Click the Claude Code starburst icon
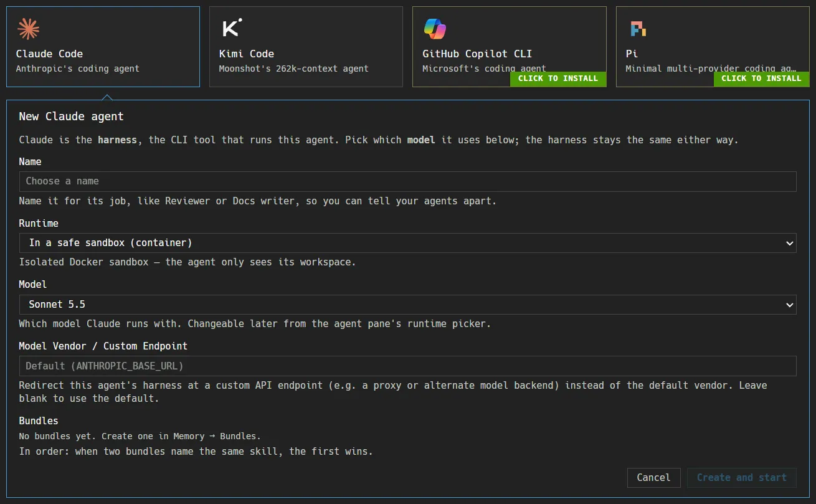 [x=28, y=29]
